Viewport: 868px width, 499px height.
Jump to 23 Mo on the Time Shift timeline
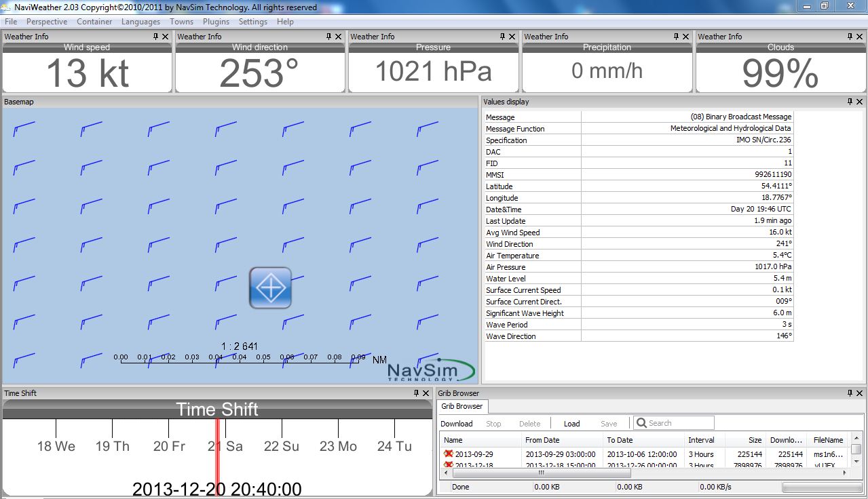pyautogui.click(x=338, y=446)
